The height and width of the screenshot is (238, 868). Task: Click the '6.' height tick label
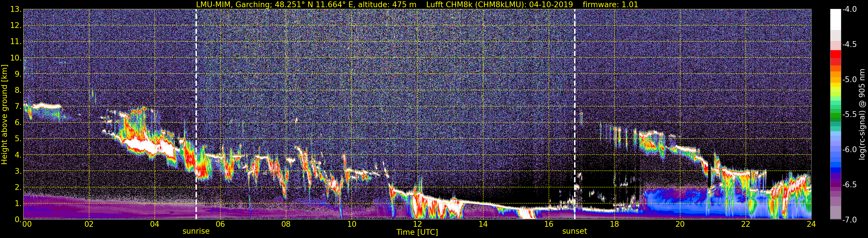18,123
